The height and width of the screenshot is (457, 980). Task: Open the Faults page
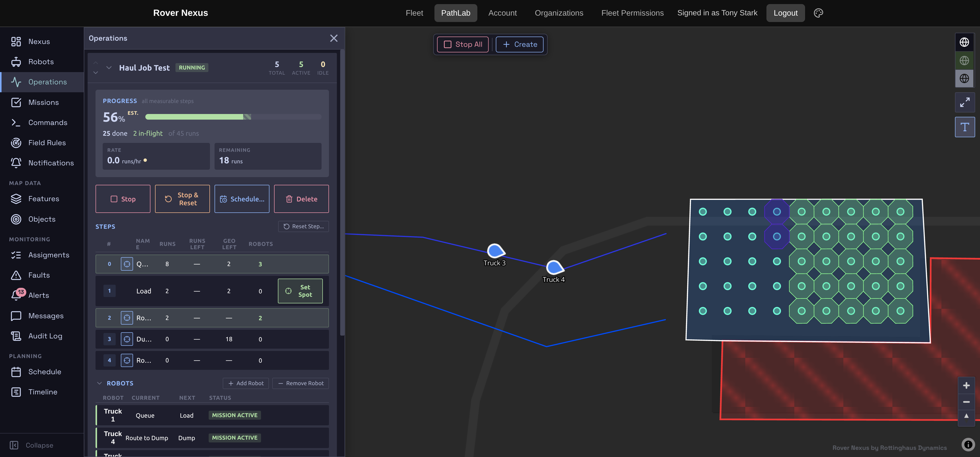tap(42, 275)
